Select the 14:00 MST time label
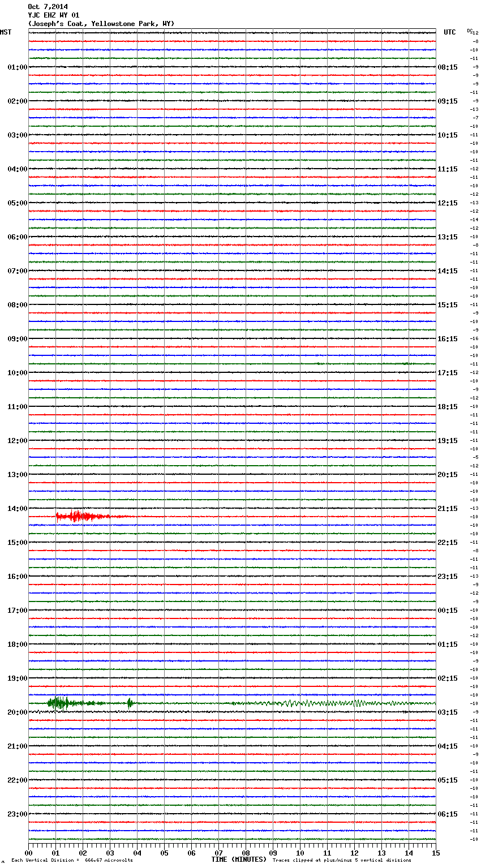The width and height of the screenshot is (481, 868). 18,509
